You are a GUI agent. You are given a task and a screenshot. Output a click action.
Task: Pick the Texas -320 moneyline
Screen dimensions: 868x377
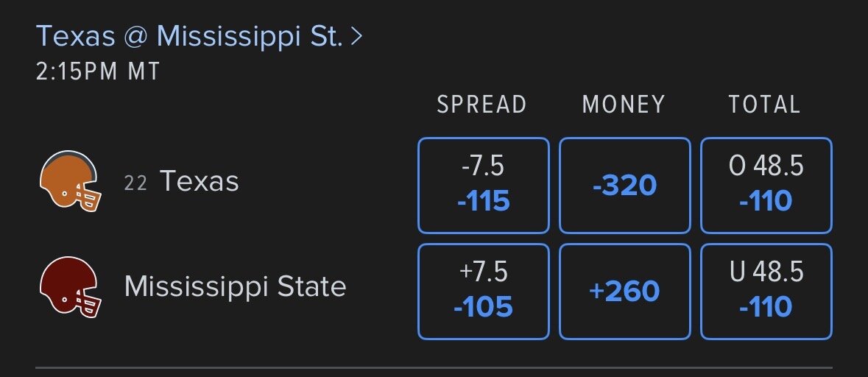(x=624, y=185)
